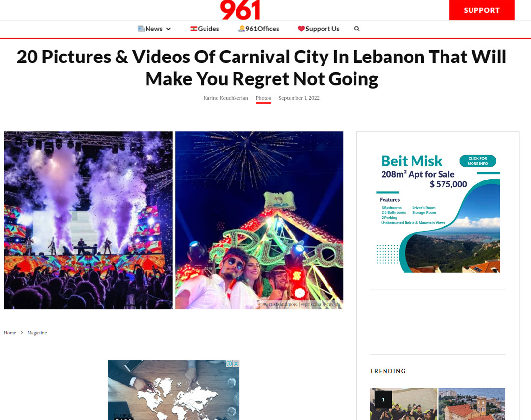531x420 pixels.
Task: Open author Karine Keuchkerian link
Action: pos(226,98)
